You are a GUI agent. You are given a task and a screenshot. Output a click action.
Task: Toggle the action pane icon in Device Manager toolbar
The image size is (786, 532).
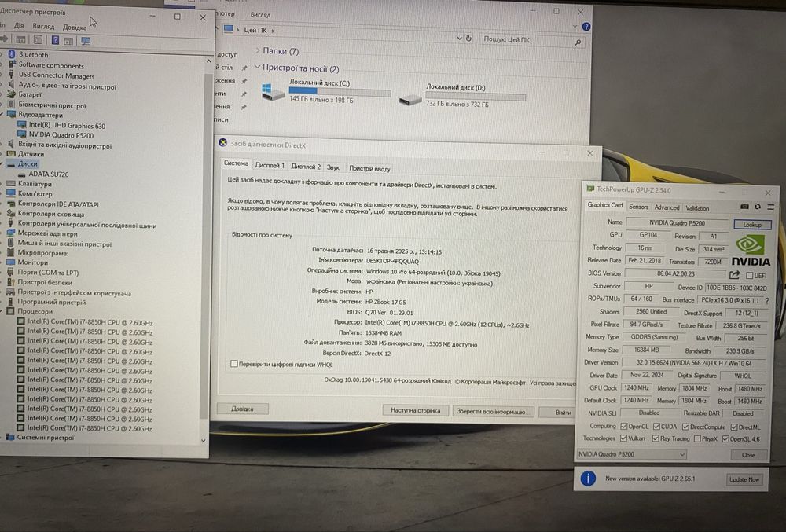68,41
